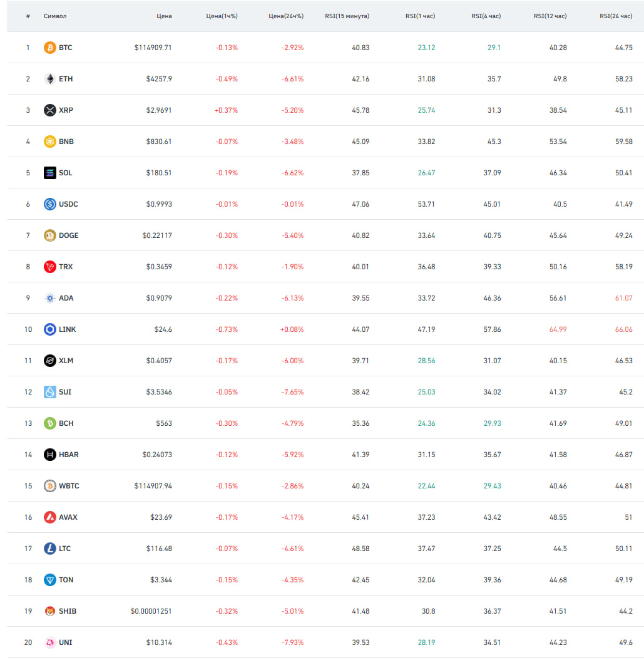
Task: Open the UNI symbol link
Action: point(65,642)
